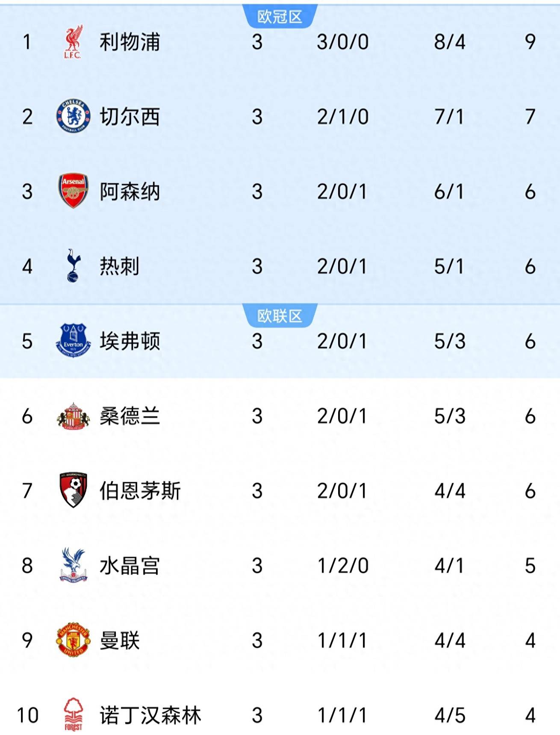The width and height of the screenshot is (560, 735).
Task: Click the Liverpool club crest icon
Action: pos(73,42)
